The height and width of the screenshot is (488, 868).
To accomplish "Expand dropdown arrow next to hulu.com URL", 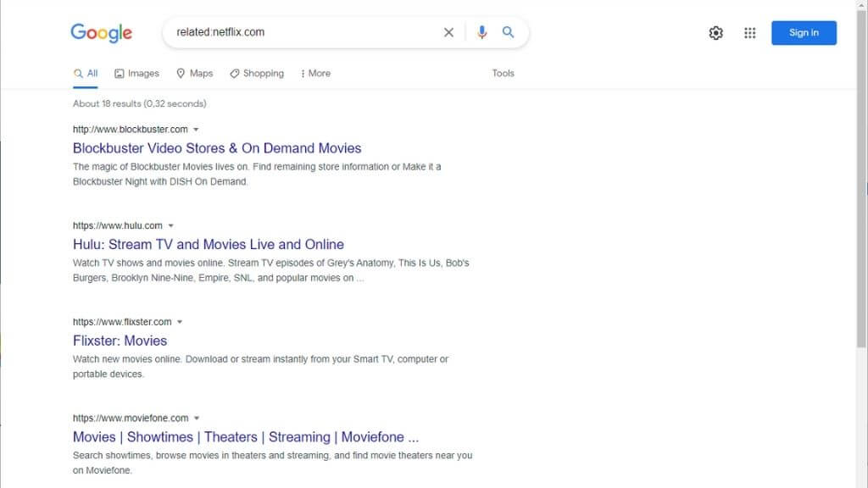I will 170,226.
